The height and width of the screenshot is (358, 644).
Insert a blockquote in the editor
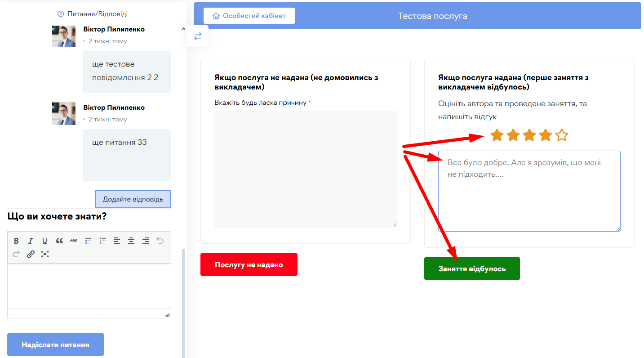[x=59, y=241]
